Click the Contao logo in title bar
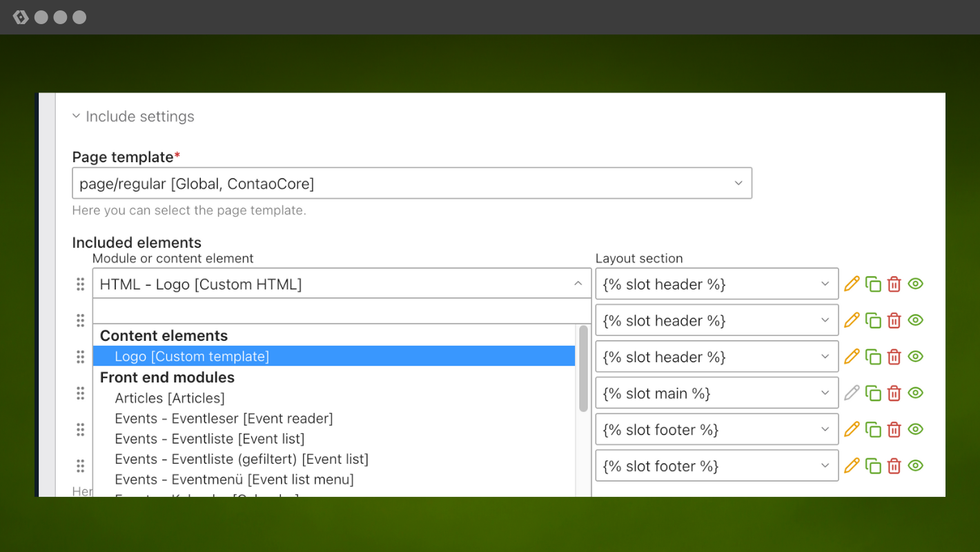This screenshot has height=552, width=980. pos(21,17)
